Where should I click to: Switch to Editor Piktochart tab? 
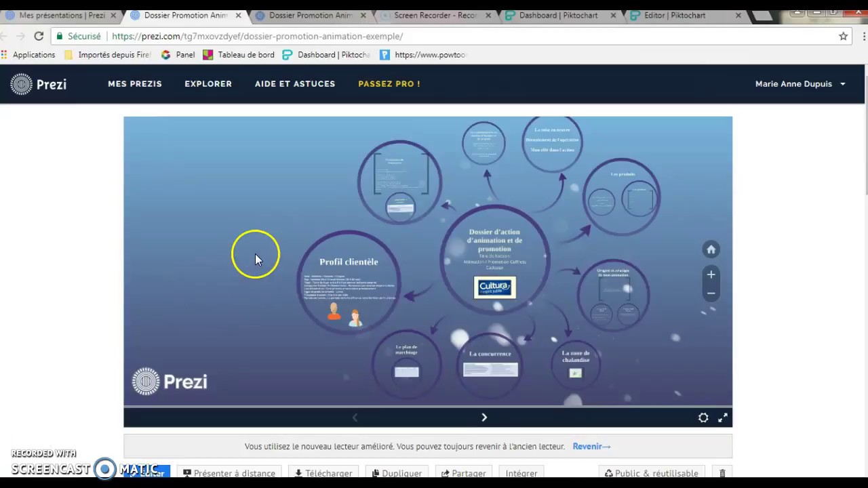[684, 15]
